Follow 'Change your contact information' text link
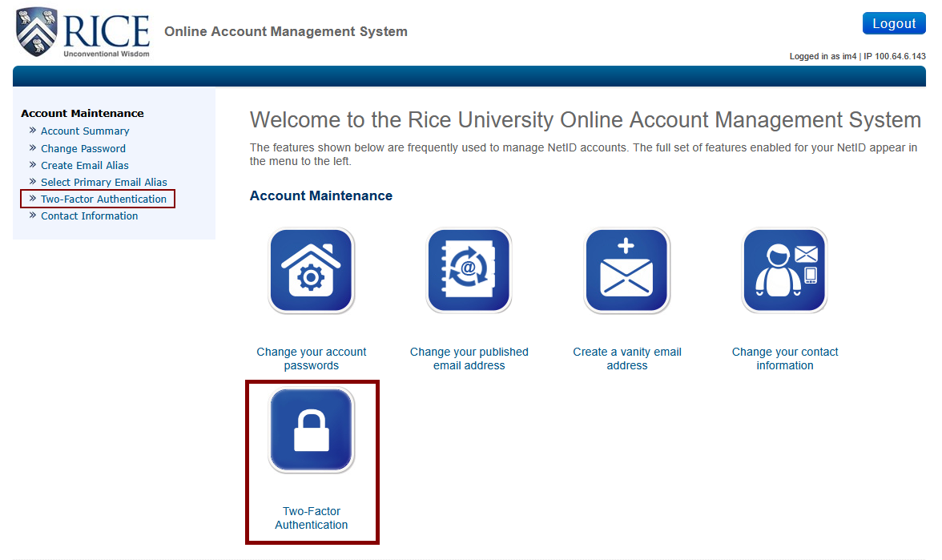942x560 pixels. 784,358
